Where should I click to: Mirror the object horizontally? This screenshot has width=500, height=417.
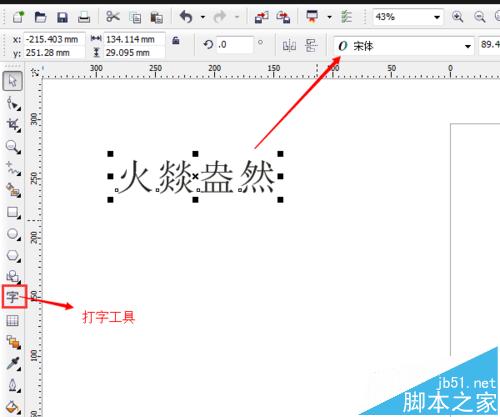point(289,45)
